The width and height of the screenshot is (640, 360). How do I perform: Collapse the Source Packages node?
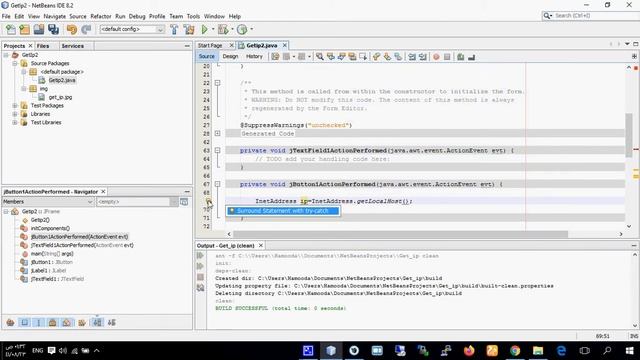(15, 63)
